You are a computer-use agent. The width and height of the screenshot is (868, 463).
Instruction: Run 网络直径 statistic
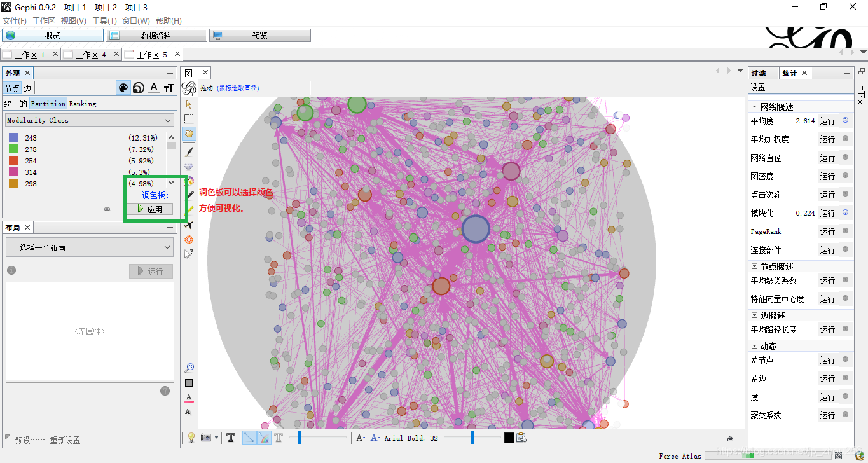point(827,158)
